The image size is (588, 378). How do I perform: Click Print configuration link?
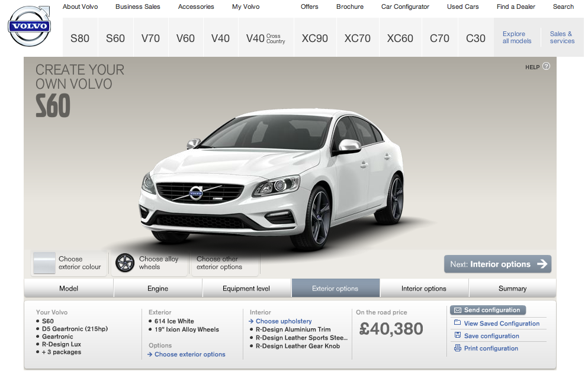click(x=491, y=348)
